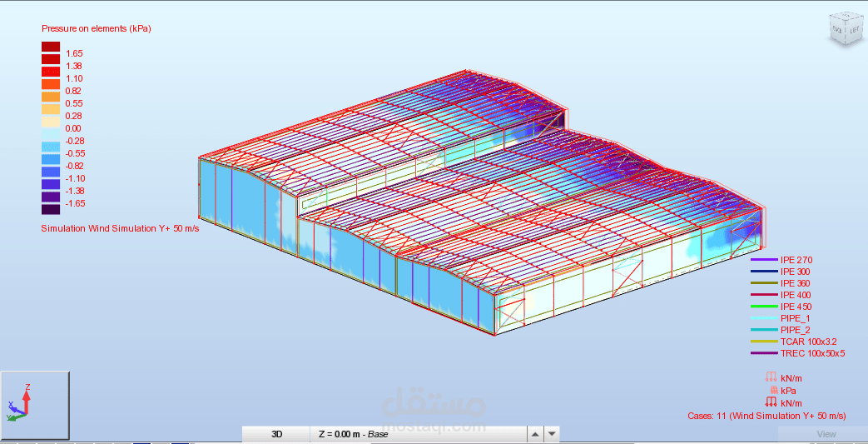This screenshot has width=868, height=444.
Task: Click the kPa load symbol icon
Action: click(x=774, y=390)
